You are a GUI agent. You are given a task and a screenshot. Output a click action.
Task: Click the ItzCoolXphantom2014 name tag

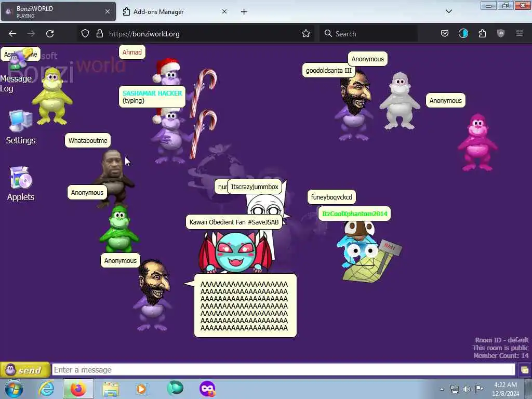click(x=354, y=214)
